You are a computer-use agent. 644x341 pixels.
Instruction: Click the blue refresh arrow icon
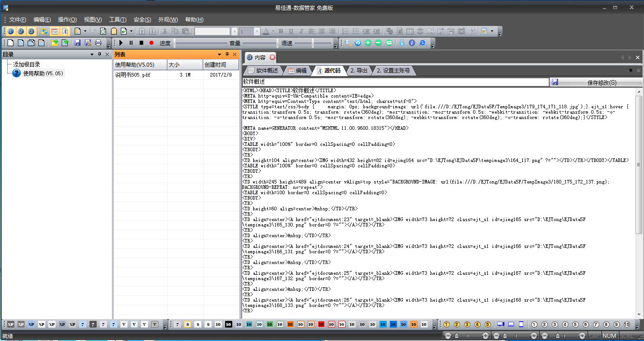pyautogui.click(x=358, y=43)
